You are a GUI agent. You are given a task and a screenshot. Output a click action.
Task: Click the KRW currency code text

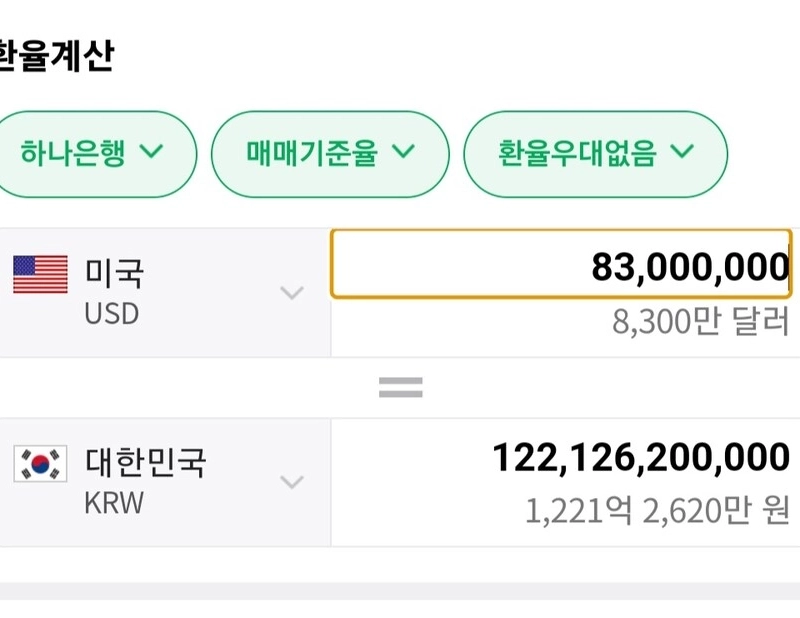(x=114, y=502)
